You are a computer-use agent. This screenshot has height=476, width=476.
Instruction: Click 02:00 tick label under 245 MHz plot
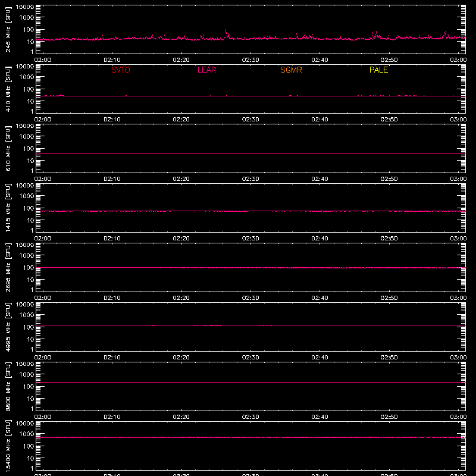[42, 60]
